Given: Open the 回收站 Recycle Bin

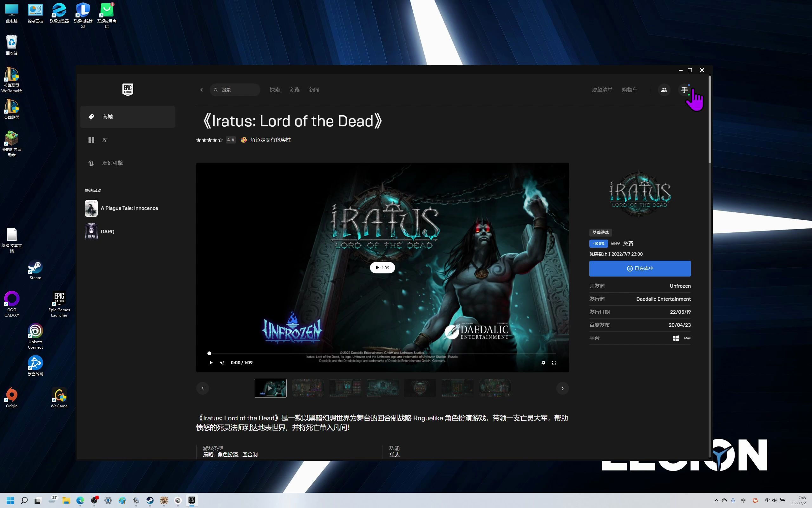Looking at the screenshot, I should pos(12,45).
